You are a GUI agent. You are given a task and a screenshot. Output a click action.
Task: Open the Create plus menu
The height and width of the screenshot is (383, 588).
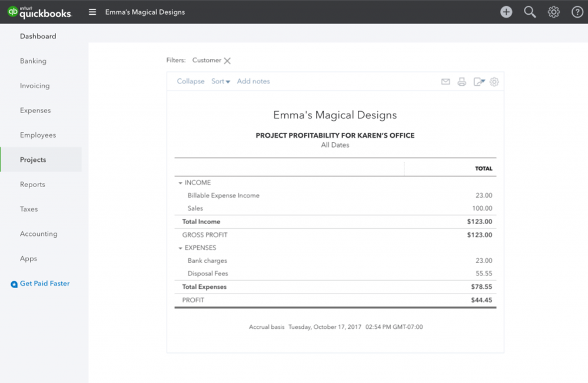pyautogui.click(x=506, y=12)
